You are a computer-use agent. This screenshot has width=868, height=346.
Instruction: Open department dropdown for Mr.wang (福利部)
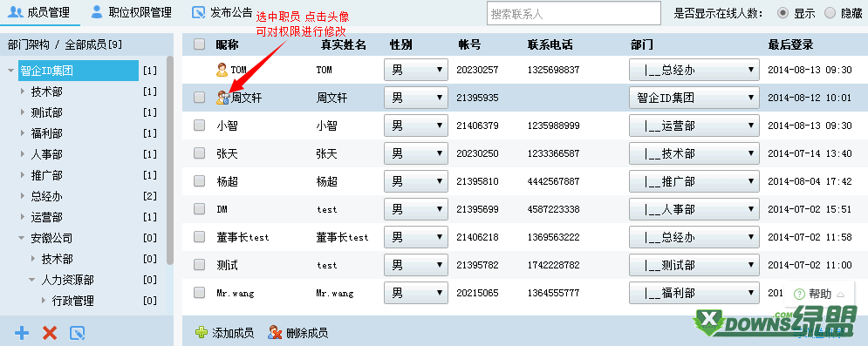point(694,292)
